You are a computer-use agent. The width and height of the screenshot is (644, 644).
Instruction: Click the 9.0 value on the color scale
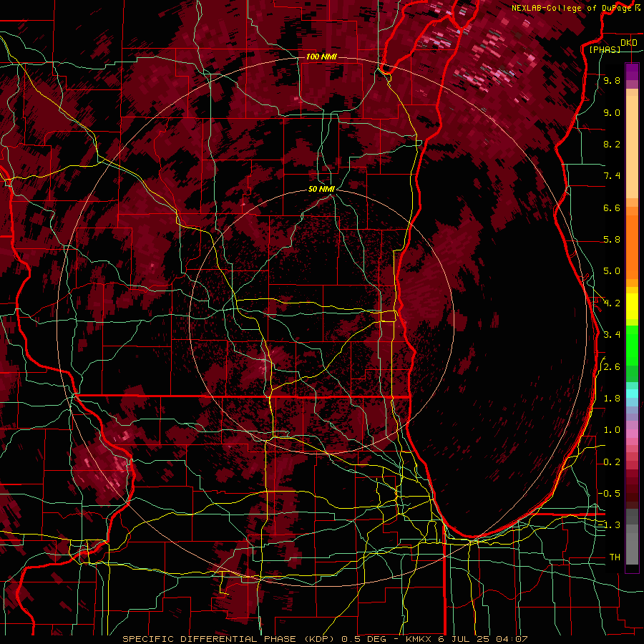click(x=612, y=113)
